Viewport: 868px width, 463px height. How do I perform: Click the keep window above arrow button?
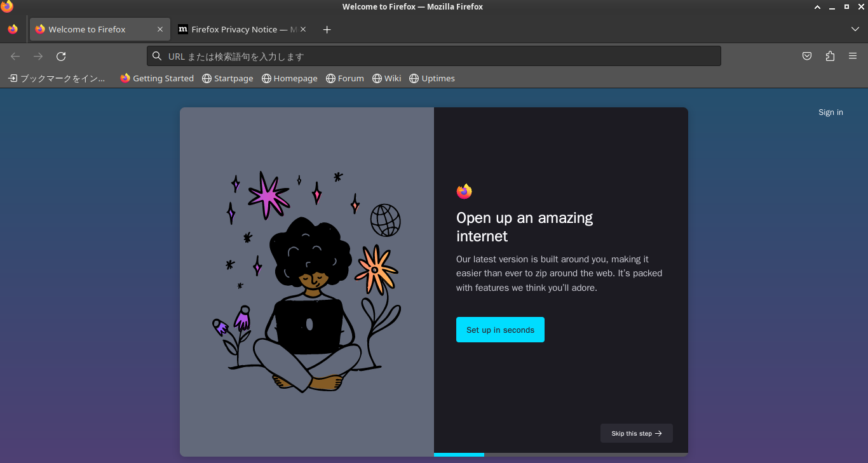818,6
